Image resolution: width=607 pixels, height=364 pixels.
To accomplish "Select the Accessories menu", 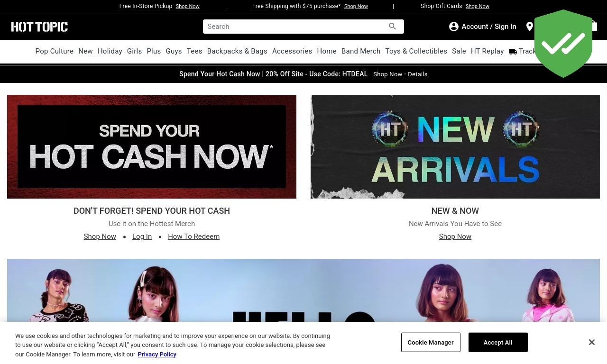I will (292, 52).
